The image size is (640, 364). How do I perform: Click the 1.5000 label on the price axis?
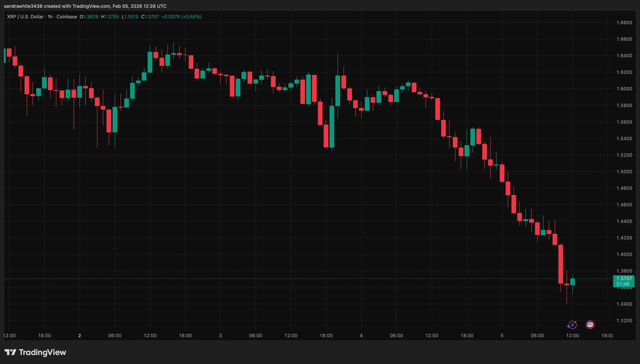(x=624, y=171)
